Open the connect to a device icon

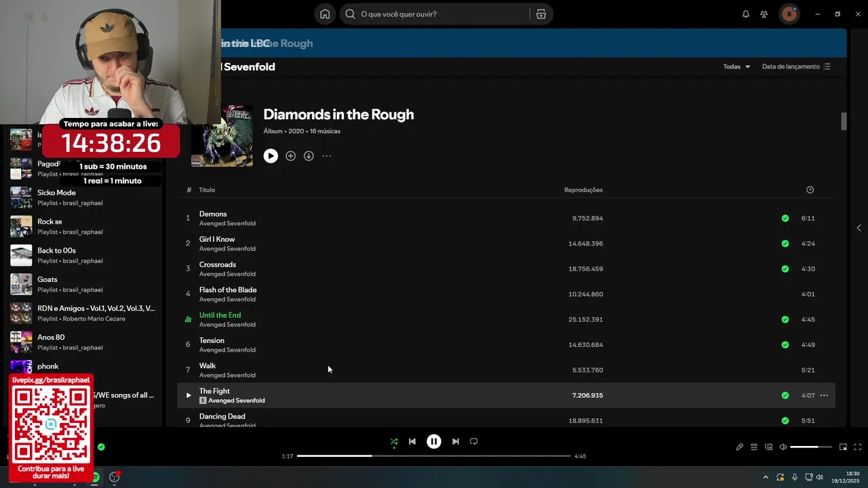(768, 447)
